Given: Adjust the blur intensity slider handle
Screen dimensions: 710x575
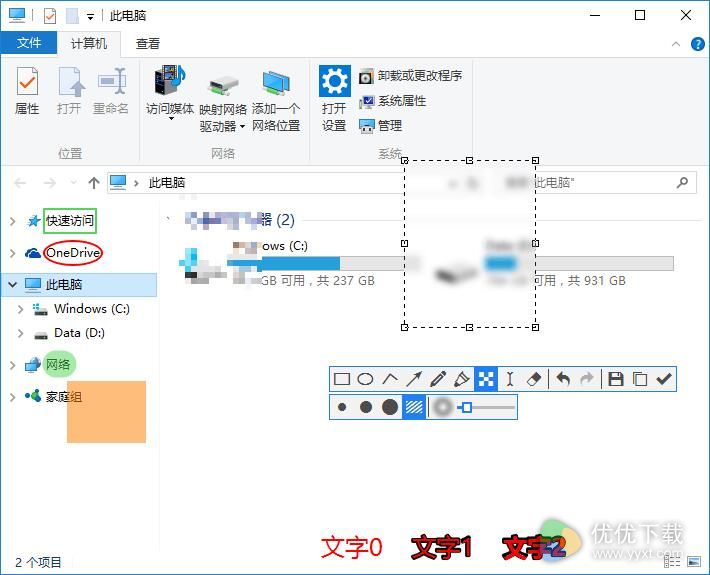Looking at the screenshot, I should click(465, 407).
